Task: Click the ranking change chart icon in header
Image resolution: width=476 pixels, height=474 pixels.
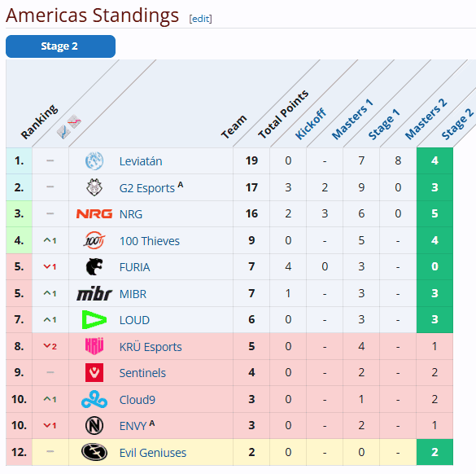Action: click(x=68, y=127)
